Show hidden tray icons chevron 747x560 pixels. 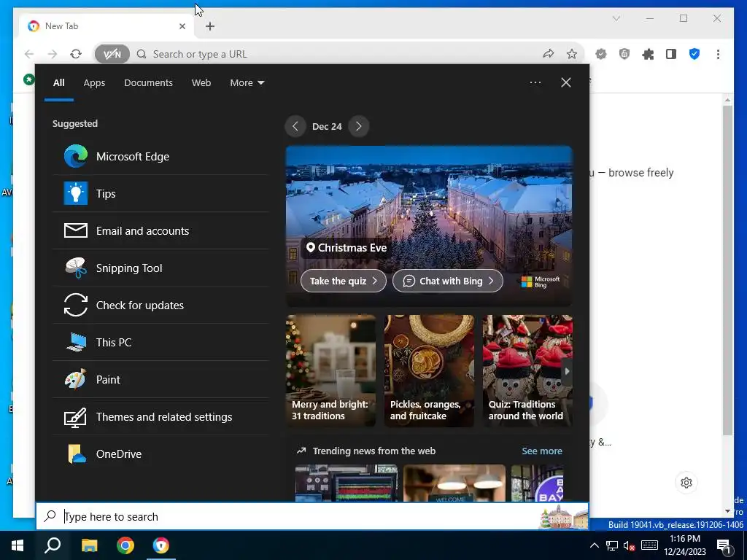click(x=594, y=545)
